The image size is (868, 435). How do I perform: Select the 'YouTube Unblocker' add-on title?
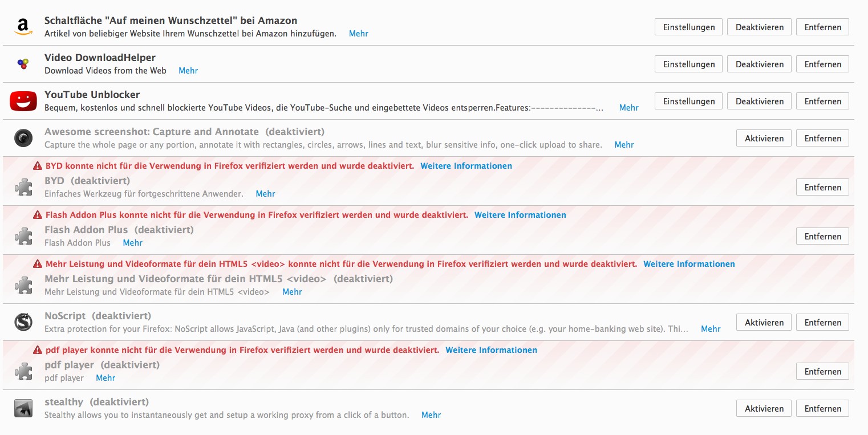(x=92, y=95)
